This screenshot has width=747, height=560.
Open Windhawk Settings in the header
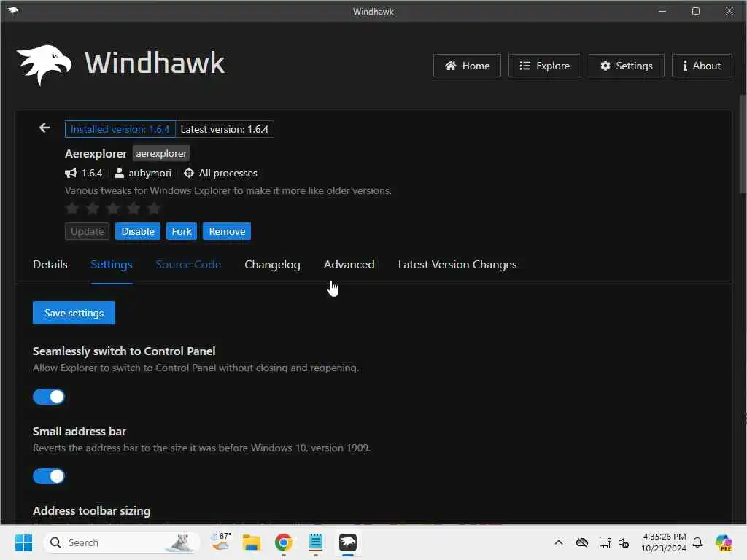click(626, 66)
